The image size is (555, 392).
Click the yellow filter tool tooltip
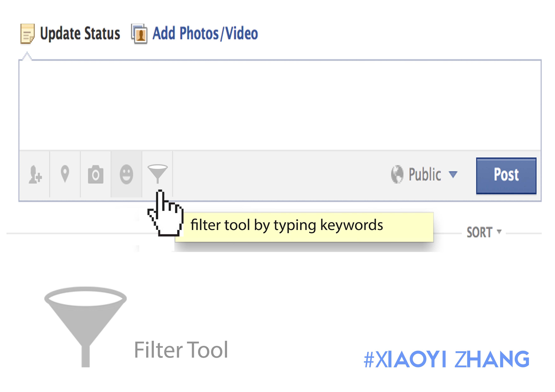coord(304,227)
